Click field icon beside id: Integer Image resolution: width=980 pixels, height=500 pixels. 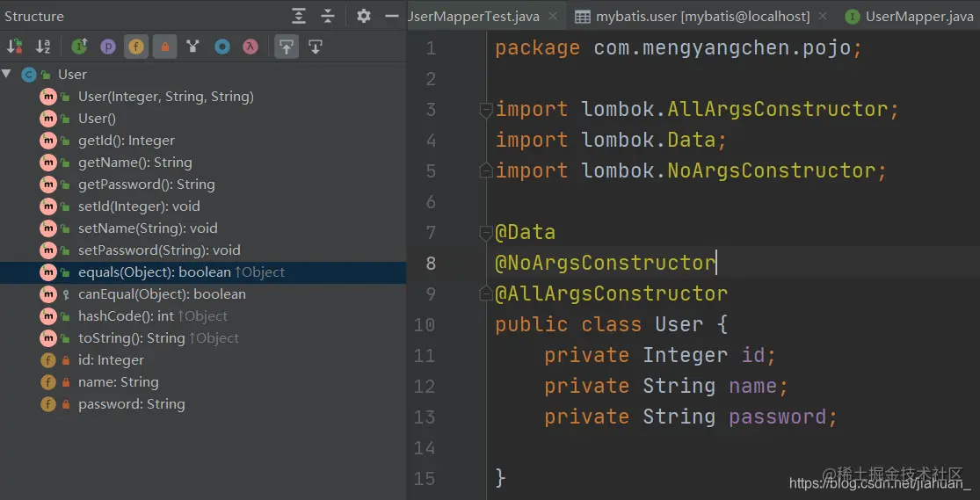[x=48, y=360]
